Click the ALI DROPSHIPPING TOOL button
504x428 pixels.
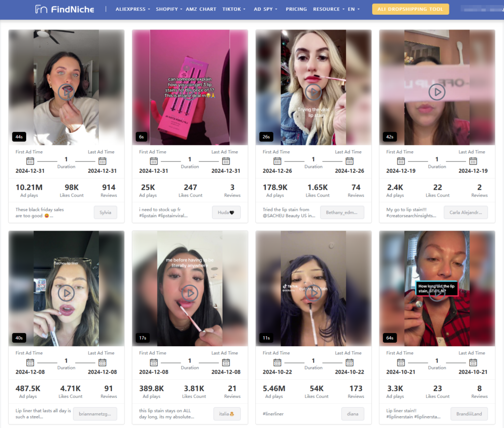[x=410, y=9]
